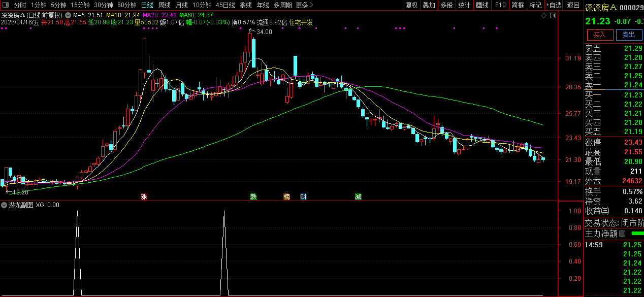Image resolution: width=644 pixels, height=297 pixels.
Task: Expand the 更多 periods list
Action: point(304,5)
